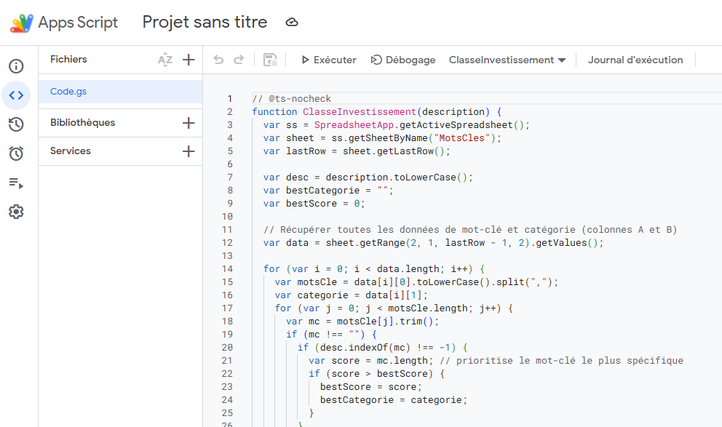
Task: Redo the last edit
Action: [x=239, y=60]
